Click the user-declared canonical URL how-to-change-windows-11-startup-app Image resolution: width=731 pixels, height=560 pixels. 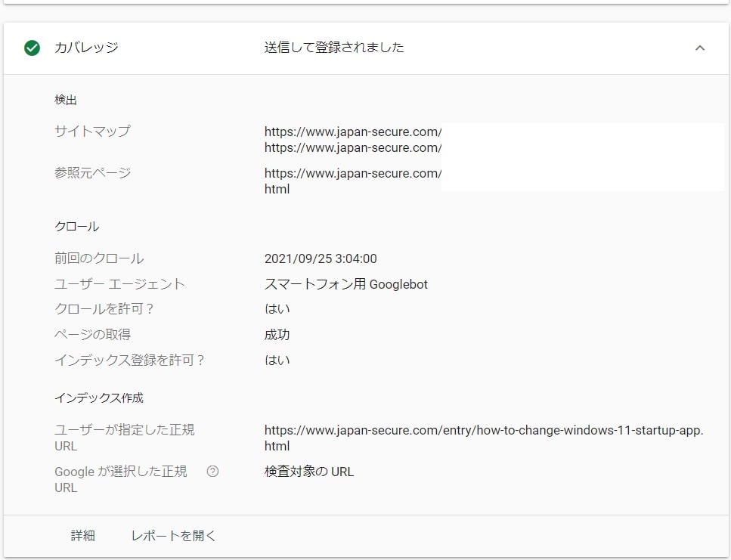tap(484, 438)
